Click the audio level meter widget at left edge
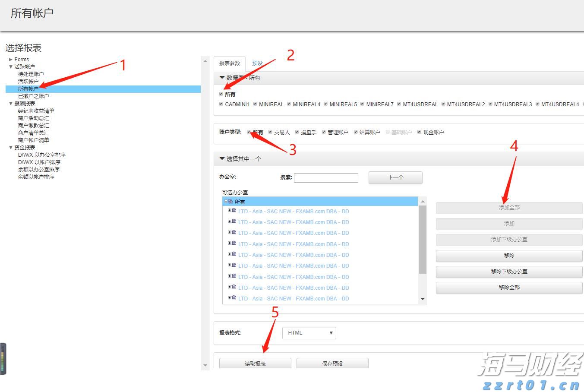584x392 pixels. tap(3, 358)
